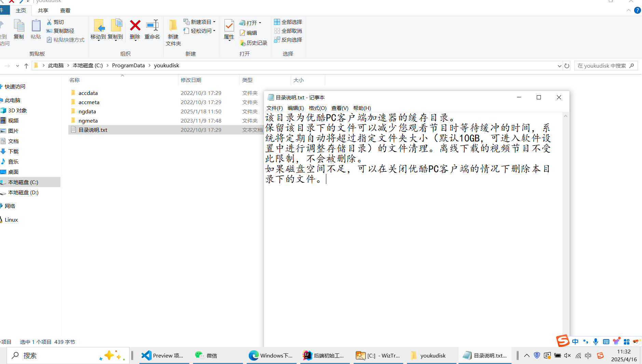
Task: Refresh the youkudisk folder view
Action: pyautogui.click(x=567, y=66)
